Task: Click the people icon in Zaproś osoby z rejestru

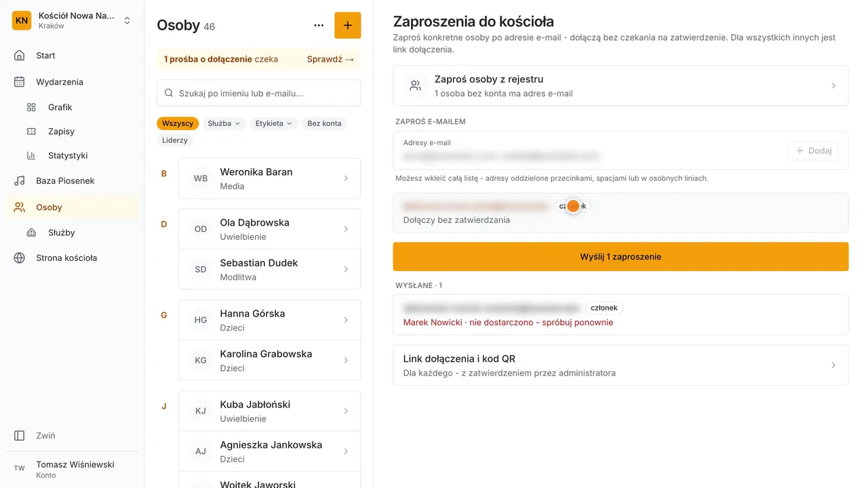Action: (x=415, y=86)
